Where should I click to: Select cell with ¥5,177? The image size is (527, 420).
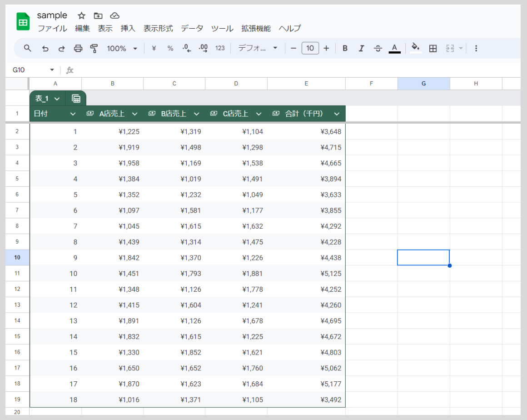tap(307, 384)
